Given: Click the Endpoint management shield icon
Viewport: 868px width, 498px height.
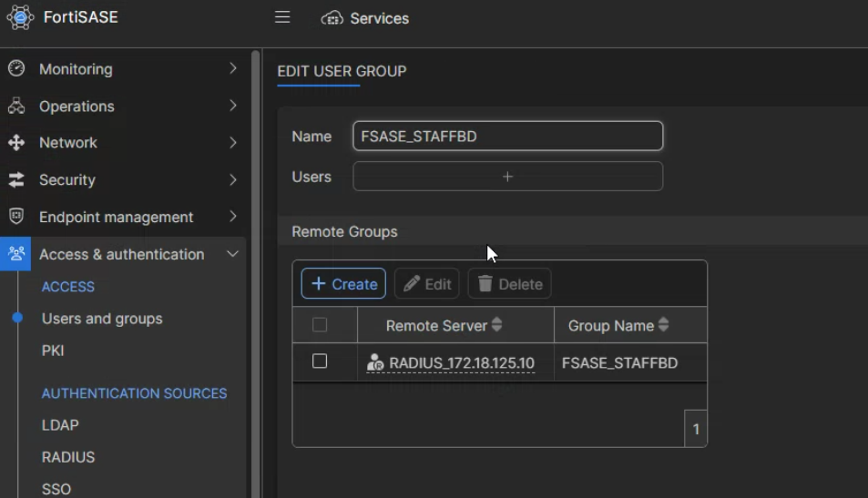Looking at the screenshot, I should pyautogui.click(x=15, y=217).
